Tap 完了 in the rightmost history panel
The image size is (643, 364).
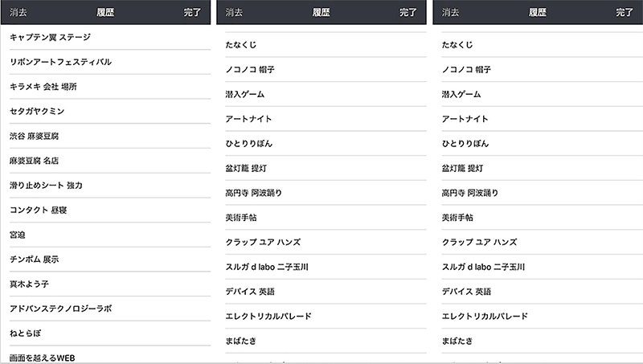625,13
